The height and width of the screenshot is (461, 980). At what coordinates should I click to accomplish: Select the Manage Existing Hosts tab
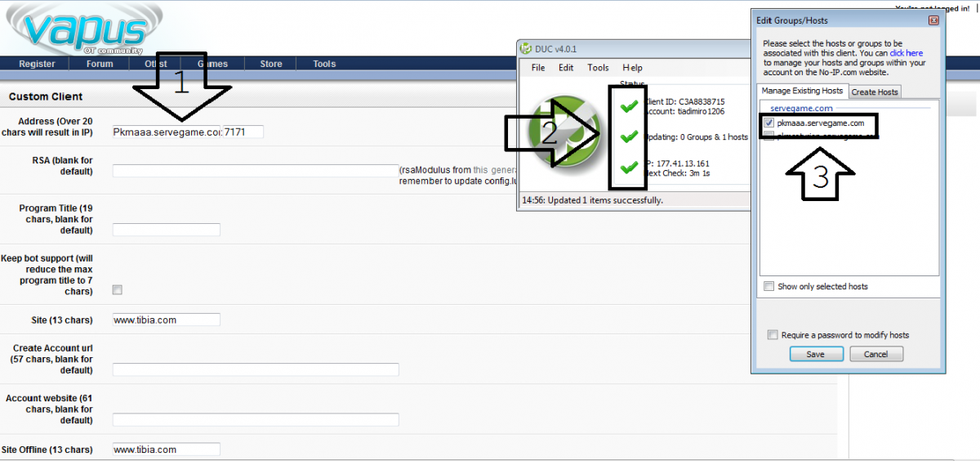tap(802, 91)
